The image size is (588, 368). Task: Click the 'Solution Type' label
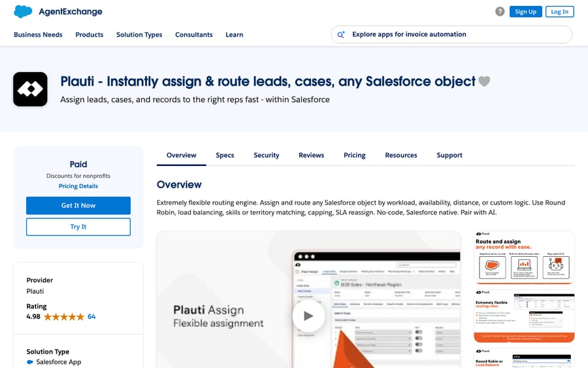coord(48,352)
